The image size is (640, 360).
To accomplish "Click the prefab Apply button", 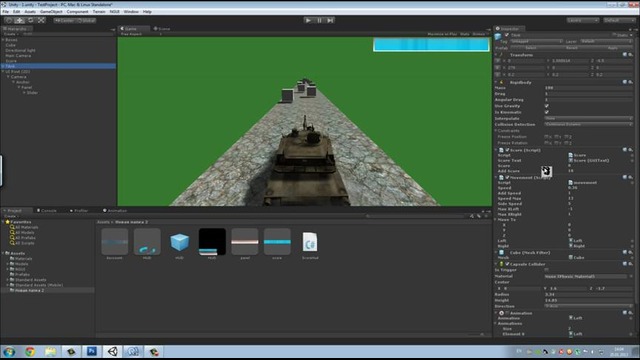I will point(613,48).
